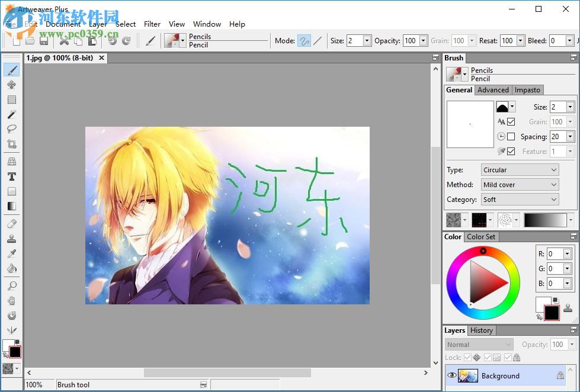
Task: Select the Text tool
Action: click(x=12, y=175)
